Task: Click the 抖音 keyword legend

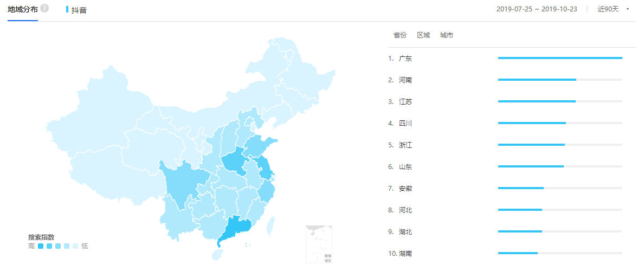Action: pos(76,10)
